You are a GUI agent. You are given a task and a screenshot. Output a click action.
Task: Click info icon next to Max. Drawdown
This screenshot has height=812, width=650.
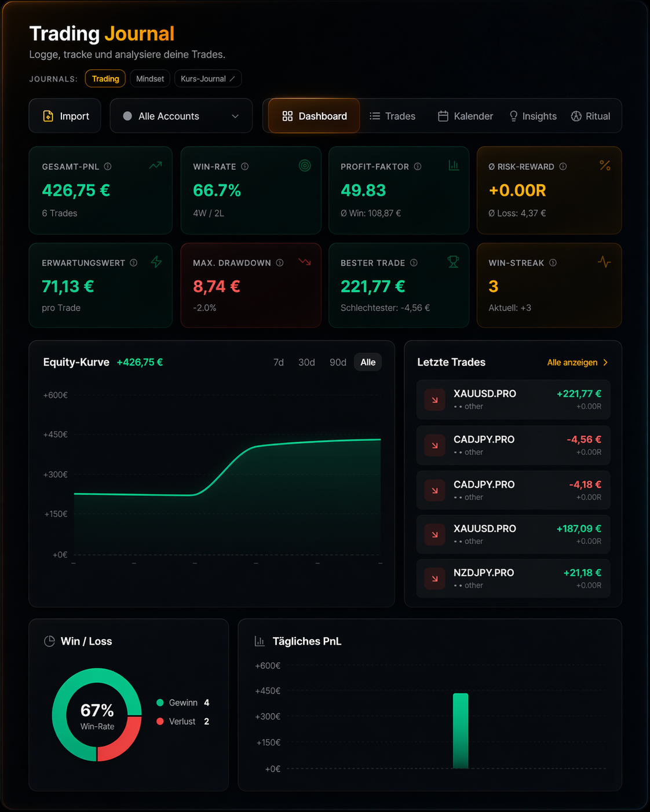280,262
